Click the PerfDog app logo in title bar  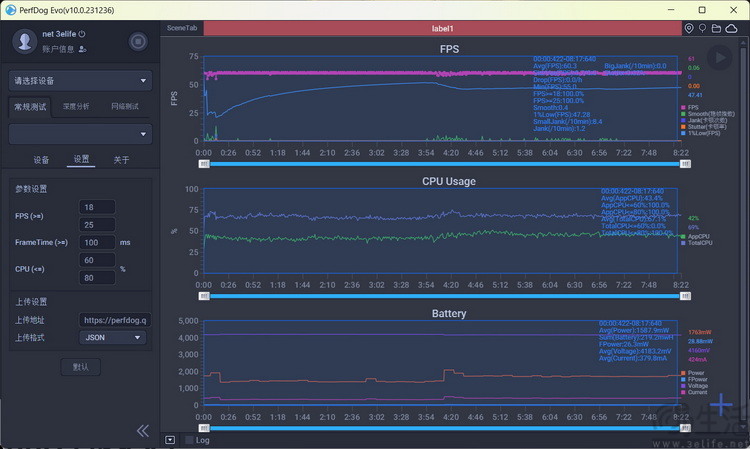tap(10, 10)
